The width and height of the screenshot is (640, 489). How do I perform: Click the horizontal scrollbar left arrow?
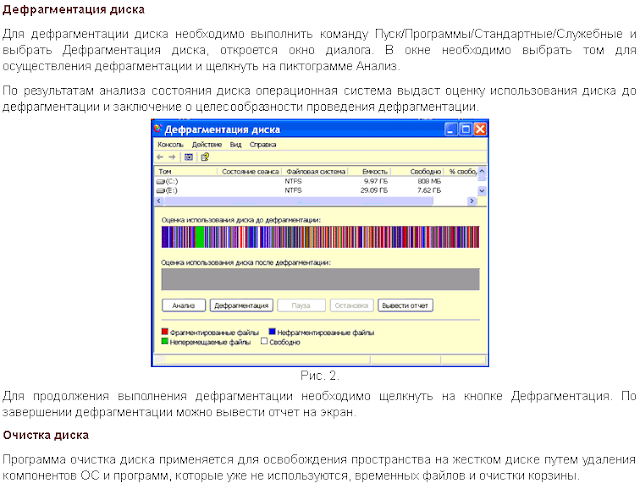click(159, 201)
